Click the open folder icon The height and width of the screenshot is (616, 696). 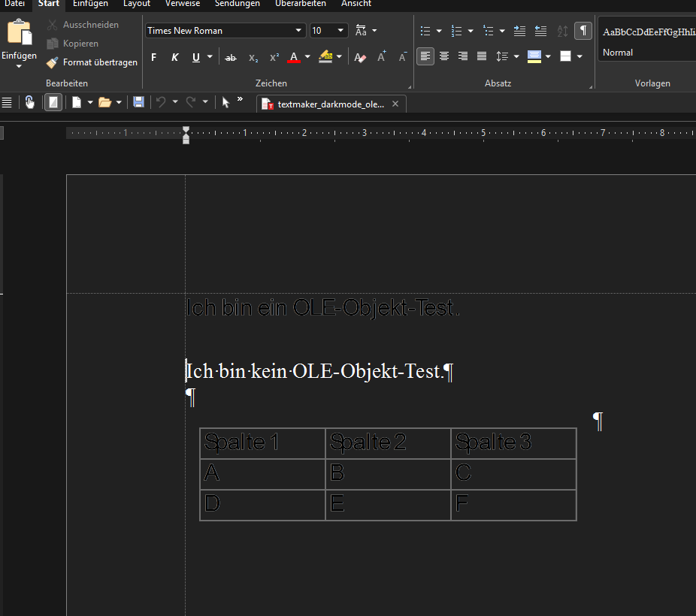(104, 102)
